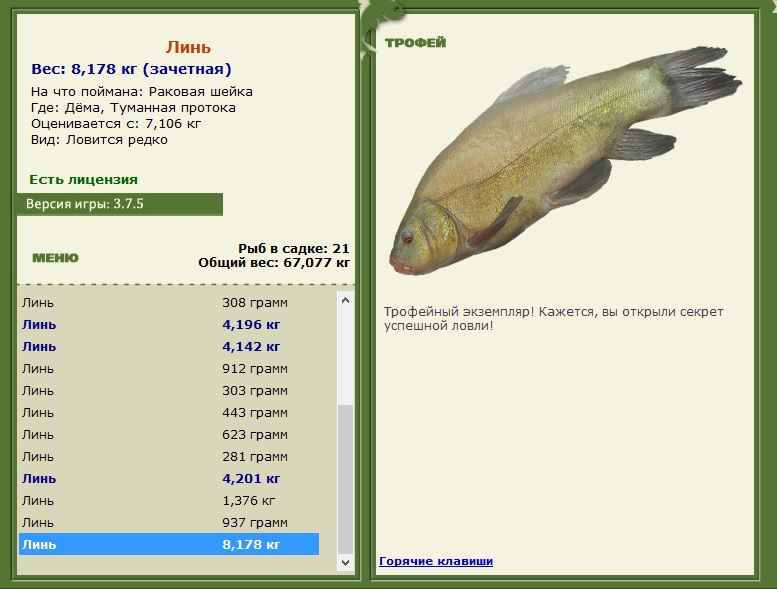This screenshot has height=589, width=777.
Task: Open the МЕНЮ button
Action: (56, 258)
